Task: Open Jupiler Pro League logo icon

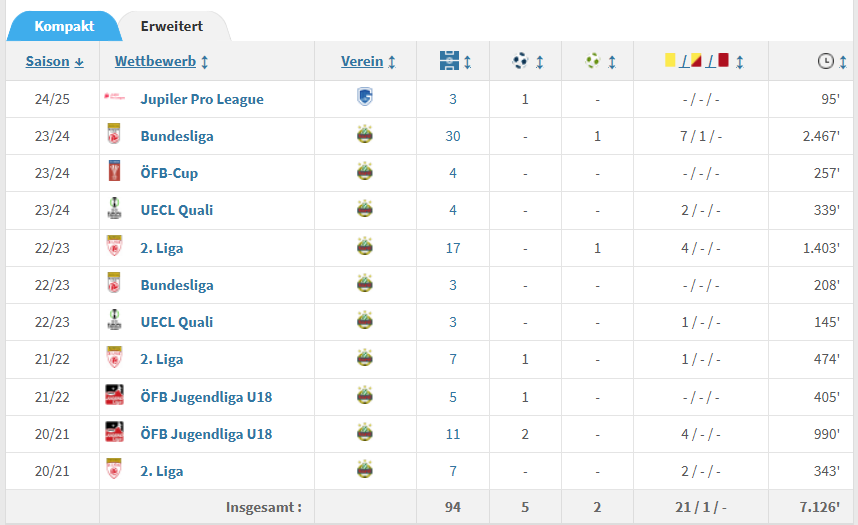Action: pyautogui.click(x=114, y=97)
